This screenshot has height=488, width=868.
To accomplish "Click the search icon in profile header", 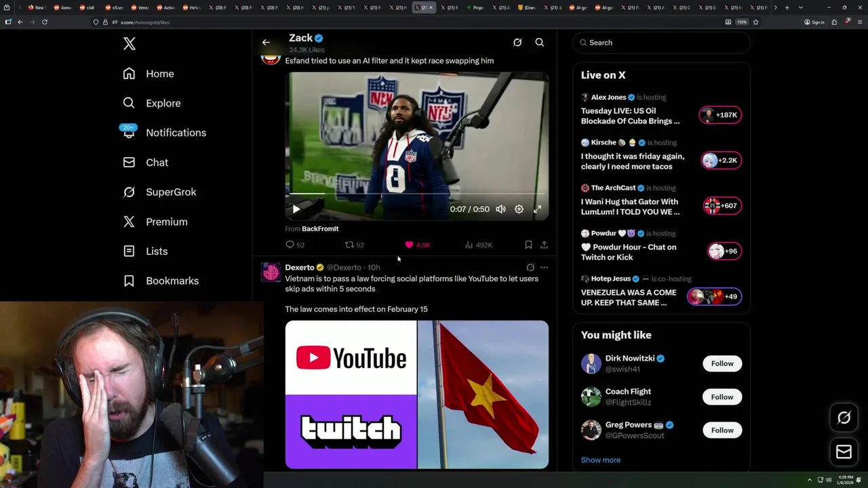I will [540, 42].
